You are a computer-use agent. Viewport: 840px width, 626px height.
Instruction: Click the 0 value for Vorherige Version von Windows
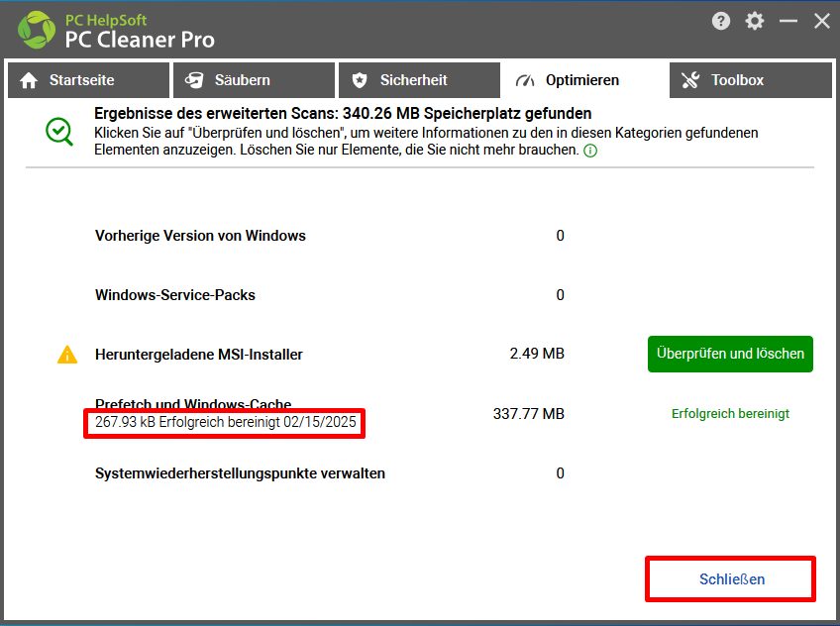560,236
